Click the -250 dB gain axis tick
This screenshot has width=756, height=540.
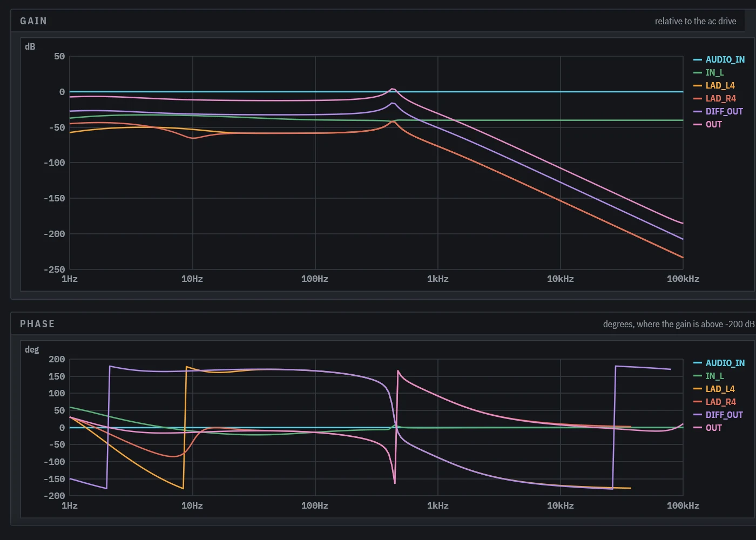pos(55,269)
